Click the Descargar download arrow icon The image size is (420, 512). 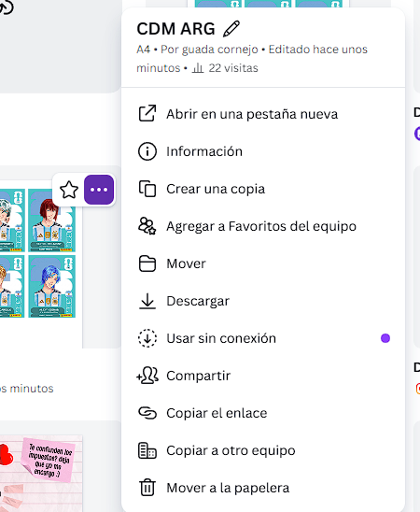coord(147,301)
